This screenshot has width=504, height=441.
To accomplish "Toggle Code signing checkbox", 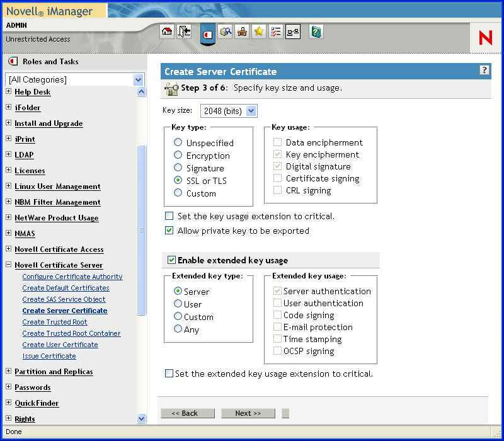I will pyautogui.click(x=277, y=314).
